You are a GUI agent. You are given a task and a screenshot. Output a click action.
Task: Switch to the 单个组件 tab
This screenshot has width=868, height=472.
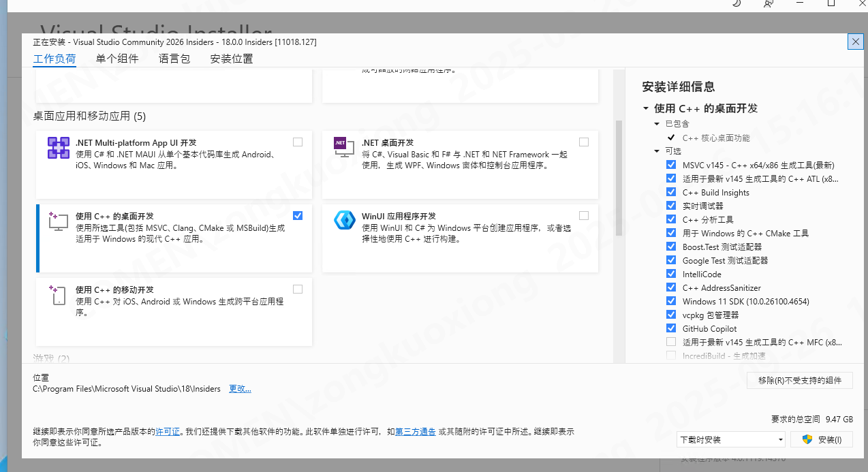pos(117,59)
